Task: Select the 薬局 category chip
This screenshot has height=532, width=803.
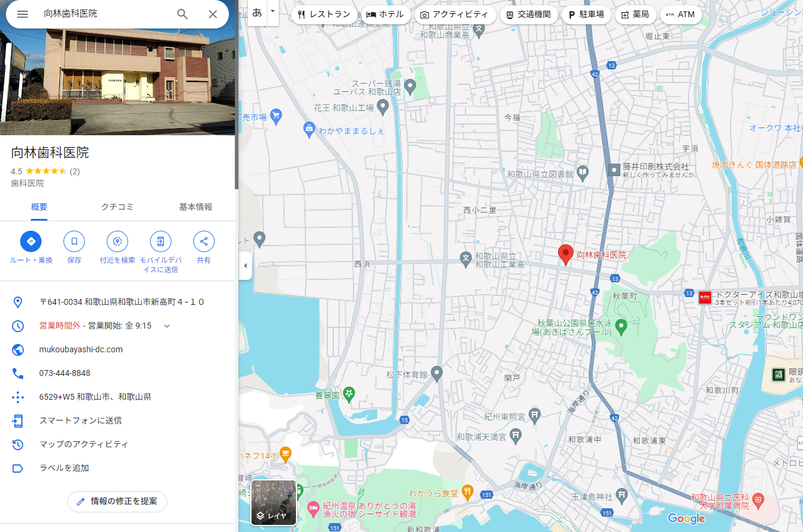Action: (x=635, y=14)
